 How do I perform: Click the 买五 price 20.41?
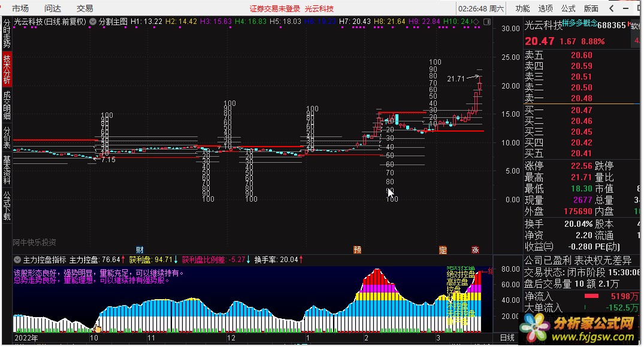pos(581,153)
